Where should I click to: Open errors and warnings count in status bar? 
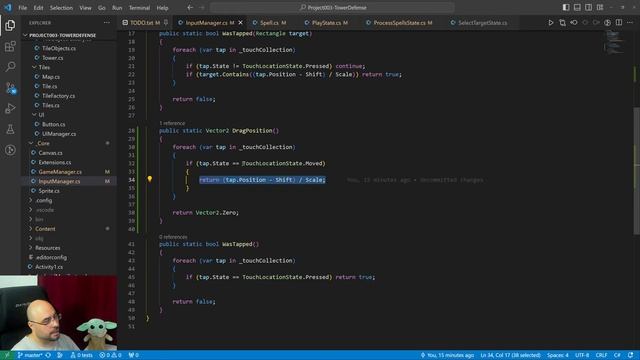click(110, 355)
